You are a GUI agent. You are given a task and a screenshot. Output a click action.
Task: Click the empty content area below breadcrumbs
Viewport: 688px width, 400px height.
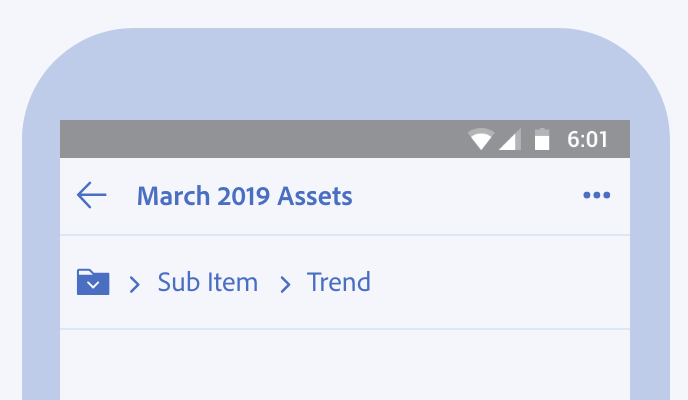point(344,365)
